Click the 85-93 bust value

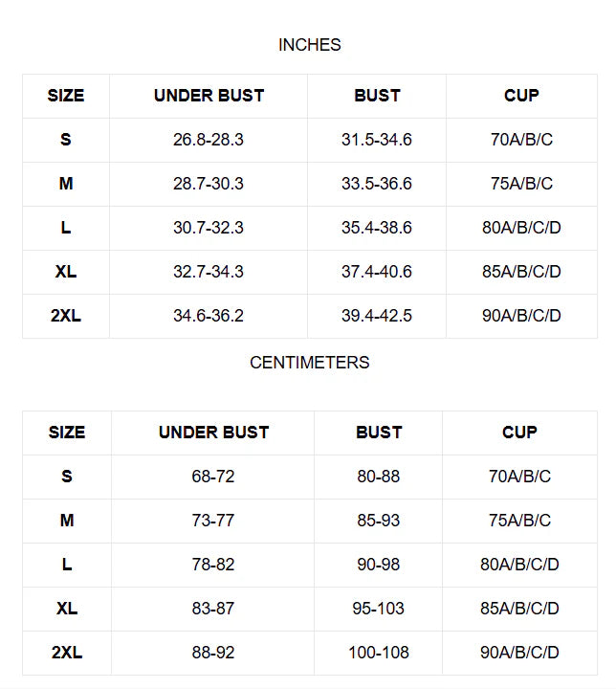click(379, 521)
